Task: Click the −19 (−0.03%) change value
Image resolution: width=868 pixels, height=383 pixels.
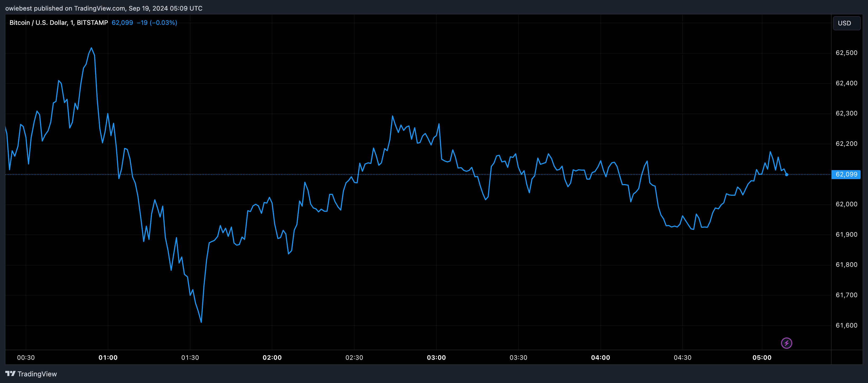Action: pyautogui.click(x=157, y=22)
